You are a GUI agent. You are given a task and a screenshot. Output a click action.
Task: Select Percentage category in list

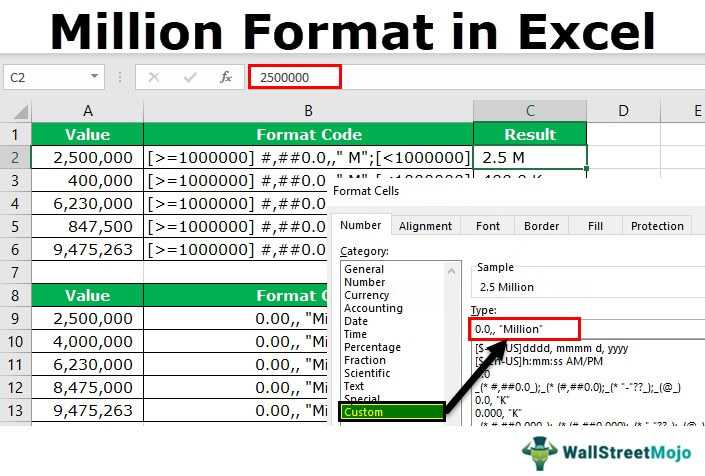point(372,347)
